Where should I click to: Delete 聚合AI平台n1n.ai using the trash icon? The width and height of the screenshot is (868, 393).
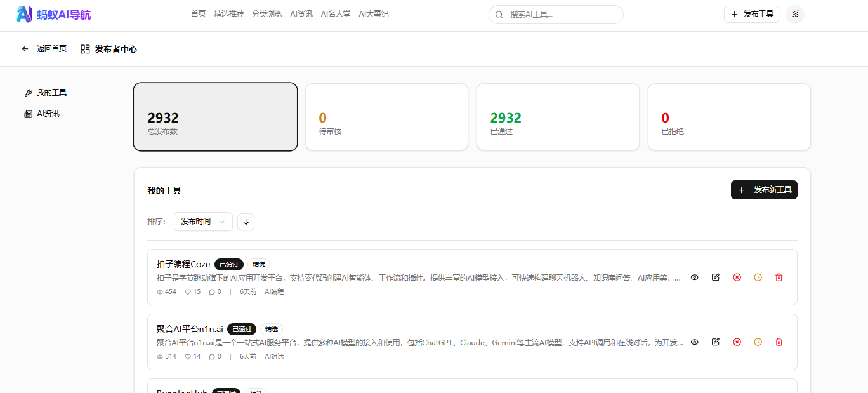pyautogui.click(x=779, y=342)
